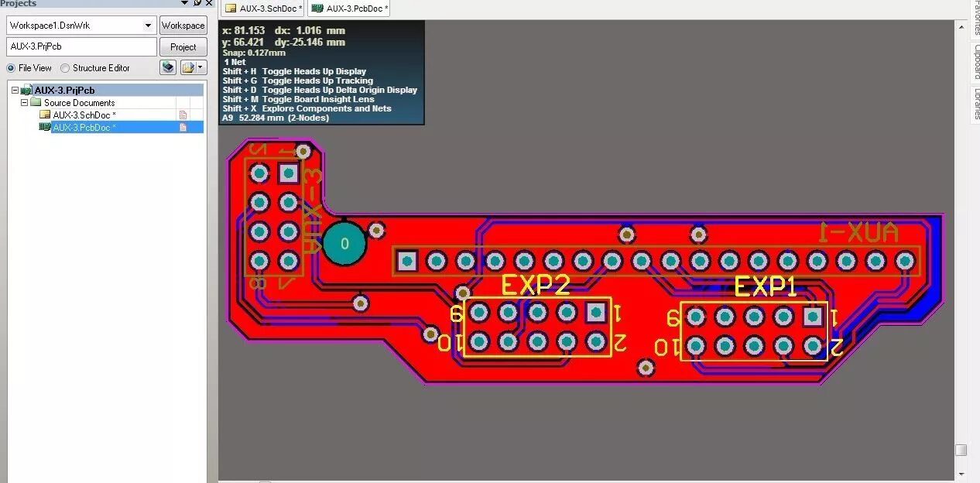Close the Projects panel
The image size is (980, 483).
pyautogui.click(x=209, y=3)
